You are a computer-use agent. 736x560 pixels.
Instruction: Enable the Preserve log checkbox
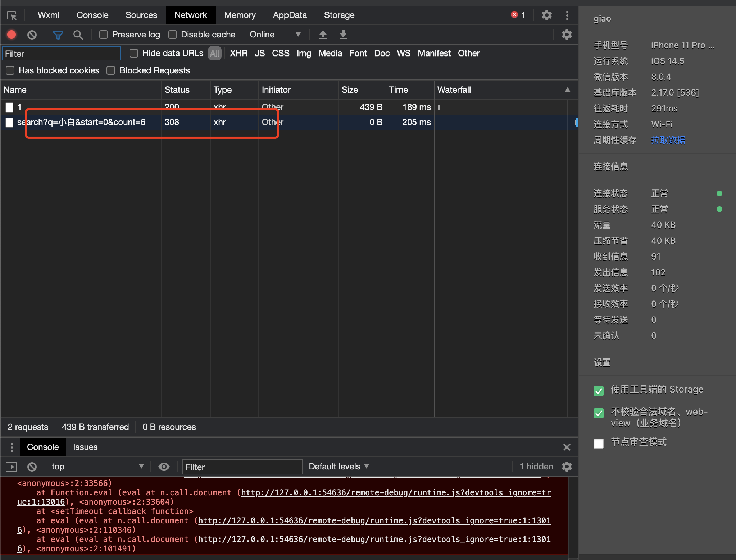pyautogui.click(x=103, y=35)
